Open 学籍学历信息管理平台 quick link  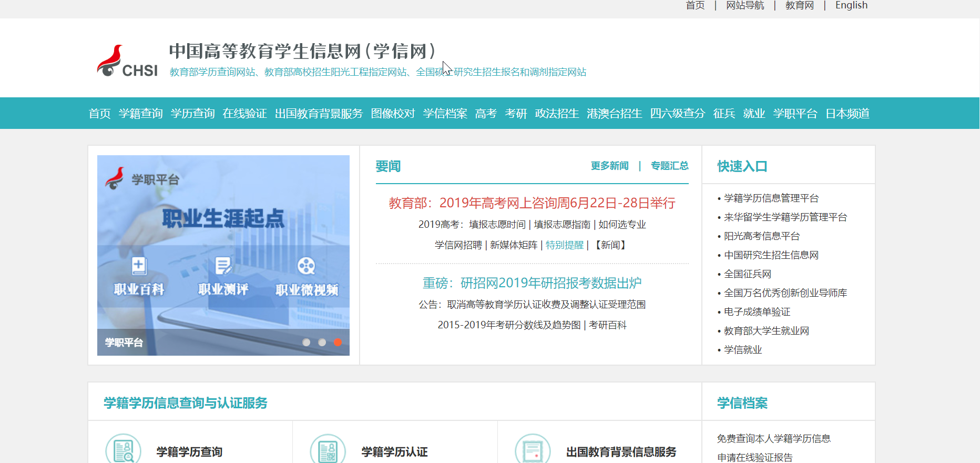point(771,198)
